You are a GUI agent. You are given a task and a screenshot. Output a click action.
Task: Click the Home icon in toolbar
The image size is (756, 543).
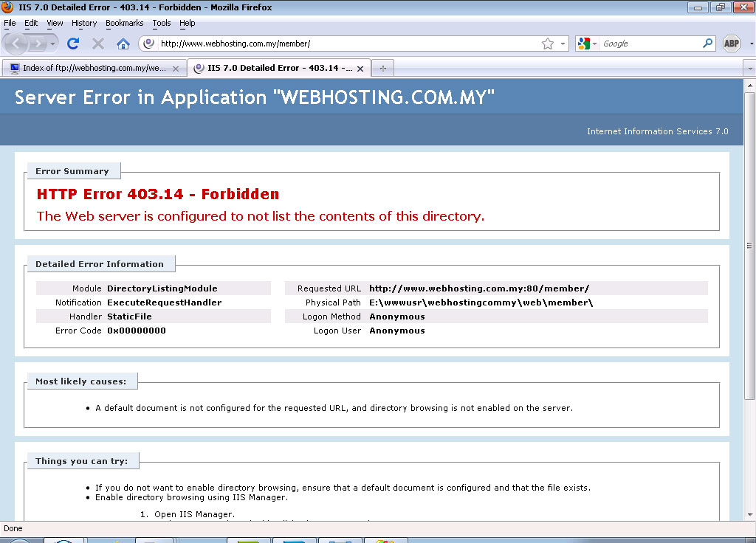(x=123, y=44)
